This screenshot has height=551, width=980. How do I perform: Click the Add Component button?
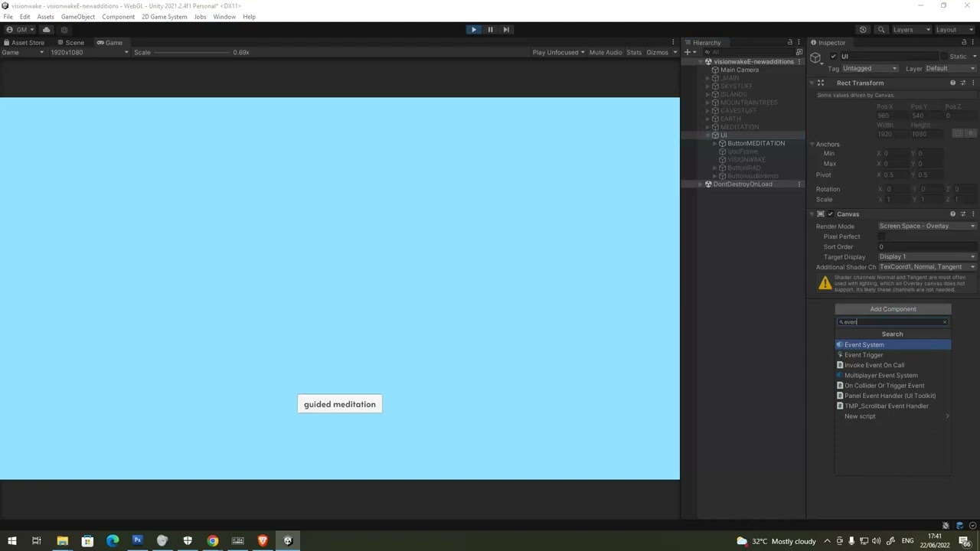(893, 309)
